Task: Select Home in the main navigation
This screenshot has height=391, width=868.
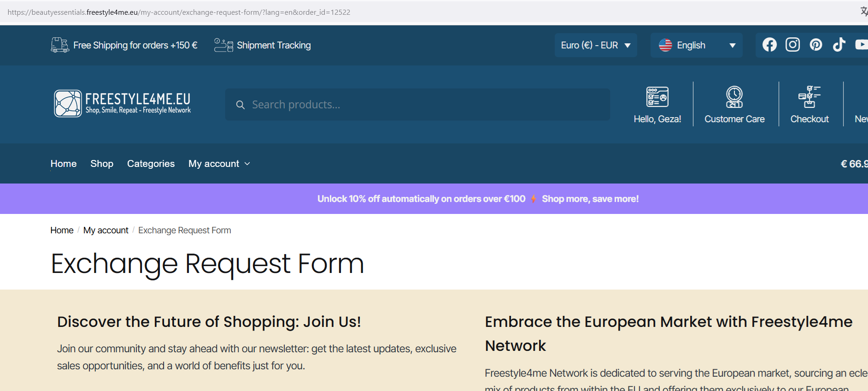Action: [x=64, y=164]
